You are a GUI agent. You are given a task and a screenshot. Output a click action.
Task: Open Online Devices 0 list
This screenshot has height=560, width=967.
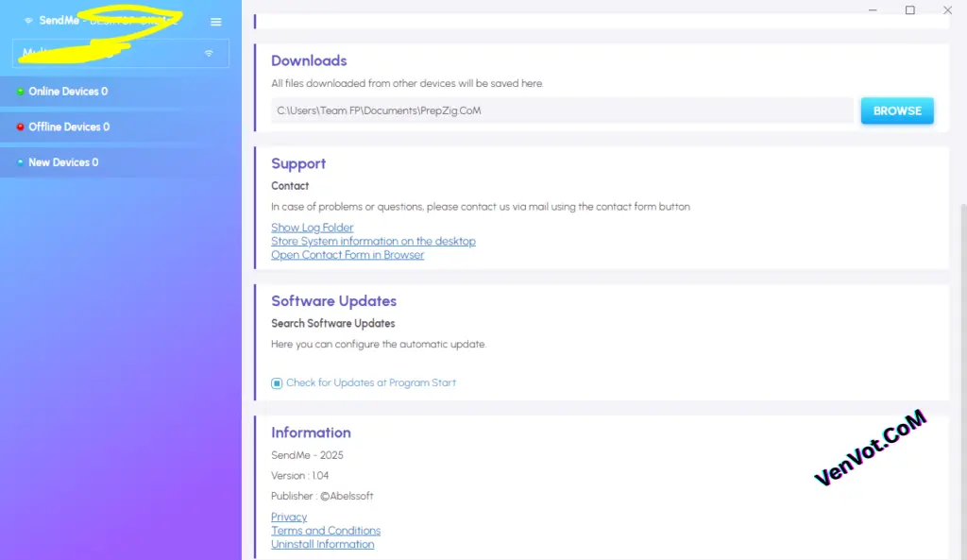point(121,92)
